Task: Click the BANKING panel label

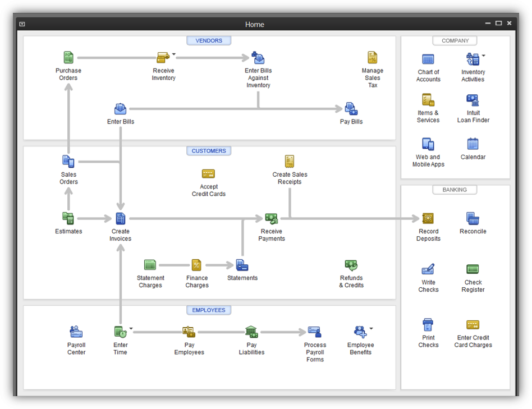Action: [x=455, y=190]
